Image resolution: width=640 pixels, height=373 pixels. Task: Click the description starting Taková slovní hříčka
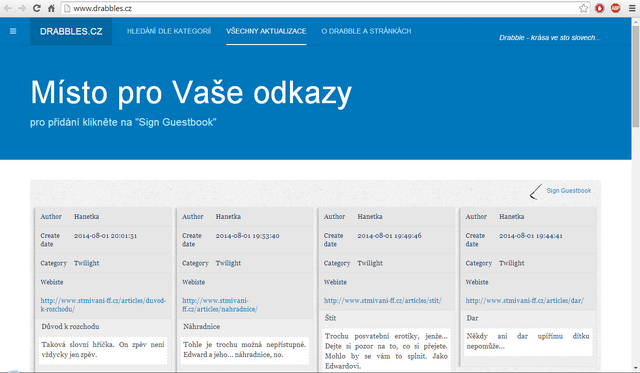pos(103,350)
